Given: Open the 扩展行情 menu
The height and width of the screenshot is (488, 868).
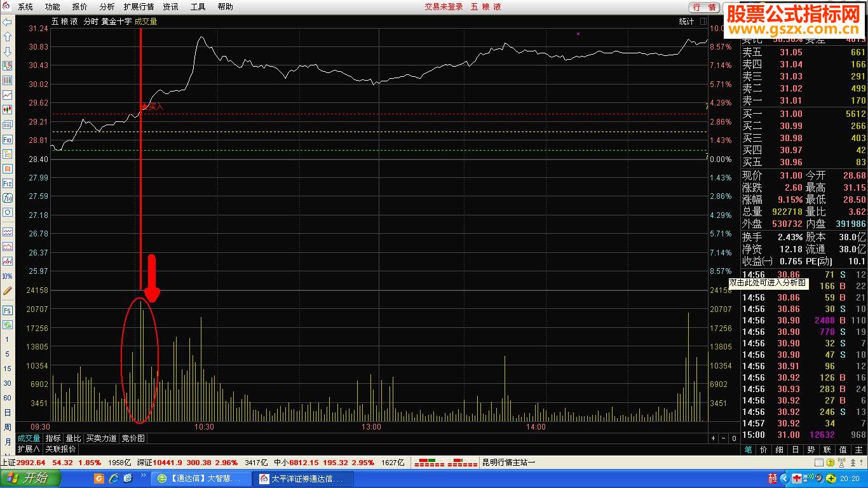Looking at the screenshot, I should click(x=139, y=7).
